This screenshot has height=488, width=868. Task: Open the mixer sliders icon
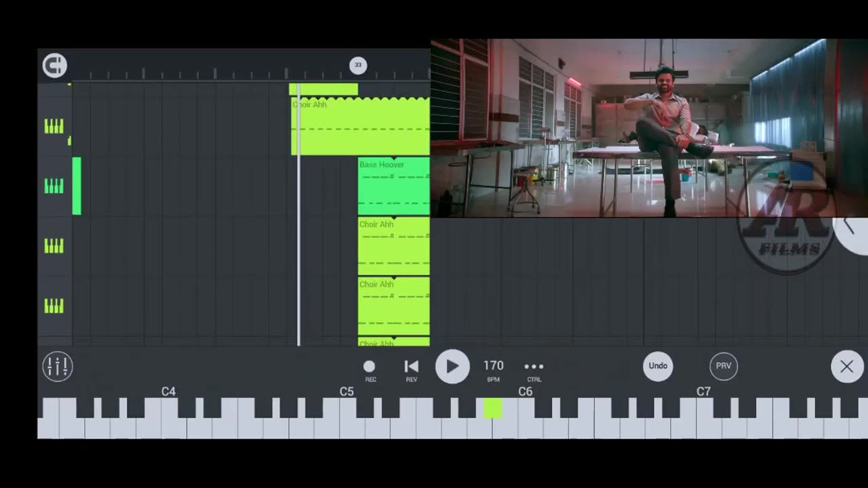click(58, 367)
